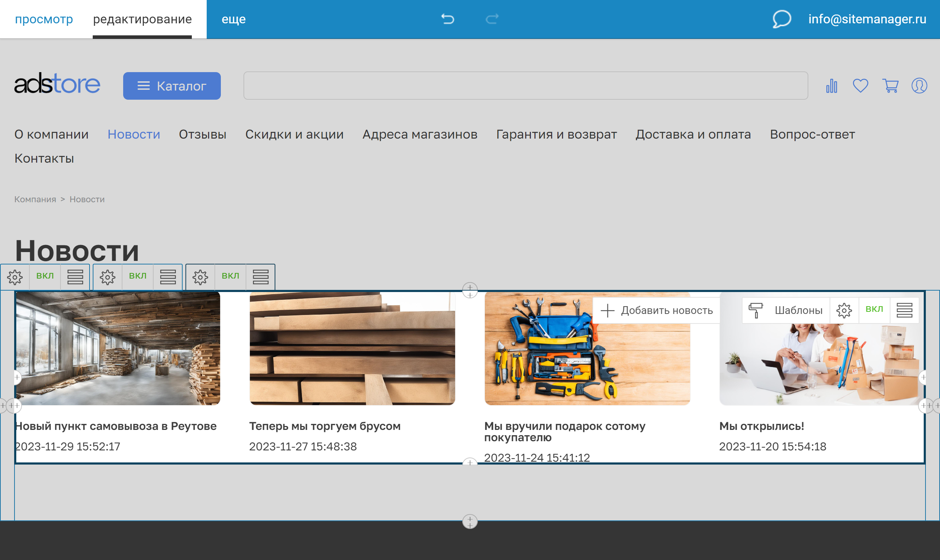This screenshot has width=940, height=560.
Task: Toggle вкл next to the Шаблоны panel
Action: (874, 309)
